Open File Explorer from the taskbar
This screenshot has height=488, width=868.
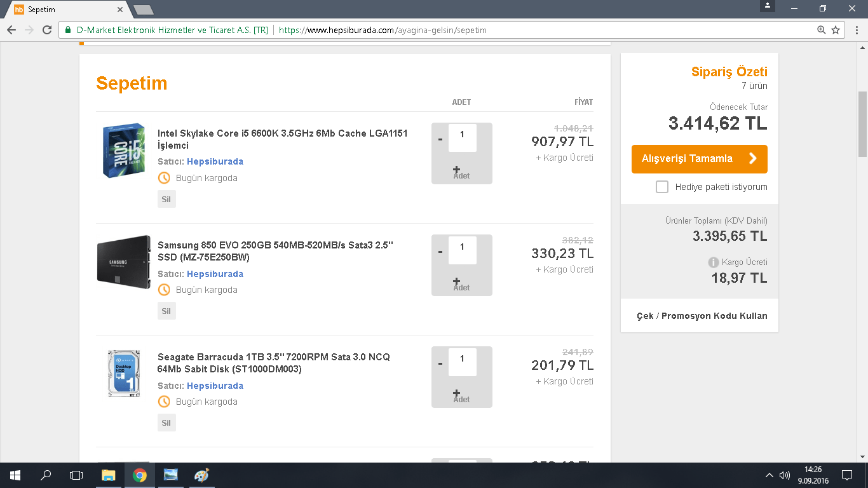pos(109,475)
